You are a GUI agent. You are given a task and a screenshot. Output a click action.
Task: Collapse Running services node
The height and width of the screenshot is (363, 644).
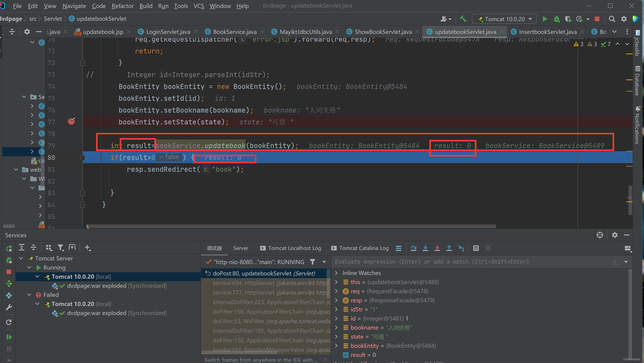(x=29, y=267)
